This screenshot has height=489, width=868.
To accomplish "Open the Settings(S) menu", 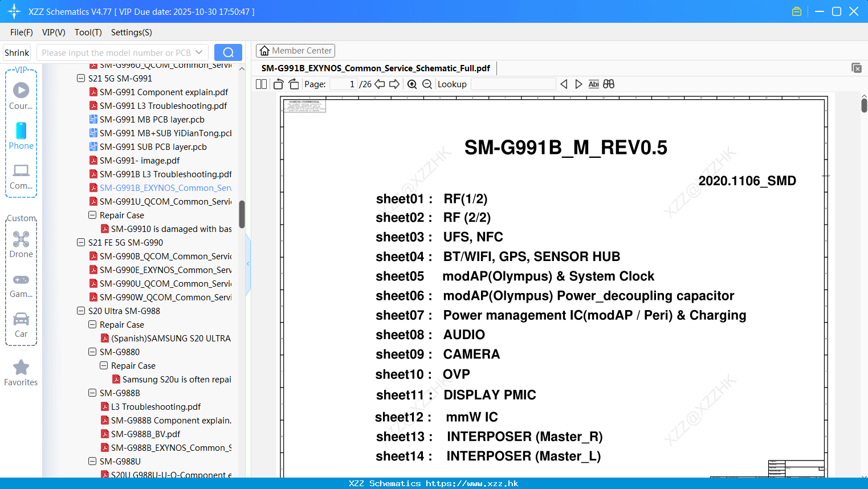I will (x=132, y=32).
